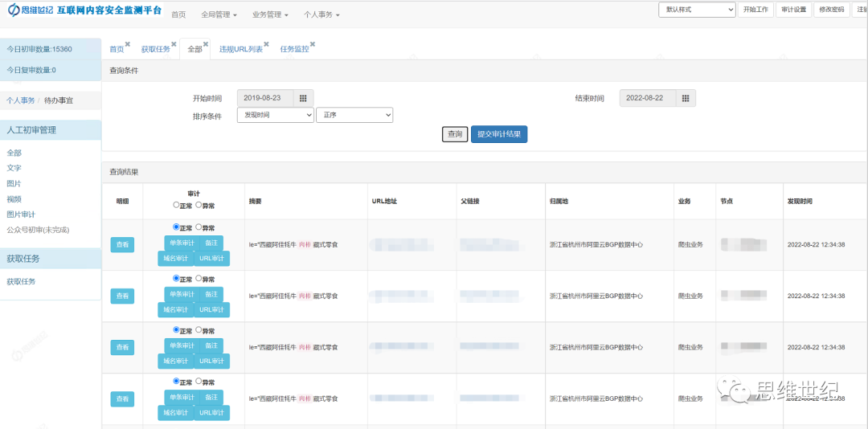868x429 pixels.
Task: Select the 全部 tab
Action: click(x=194, y=49)
